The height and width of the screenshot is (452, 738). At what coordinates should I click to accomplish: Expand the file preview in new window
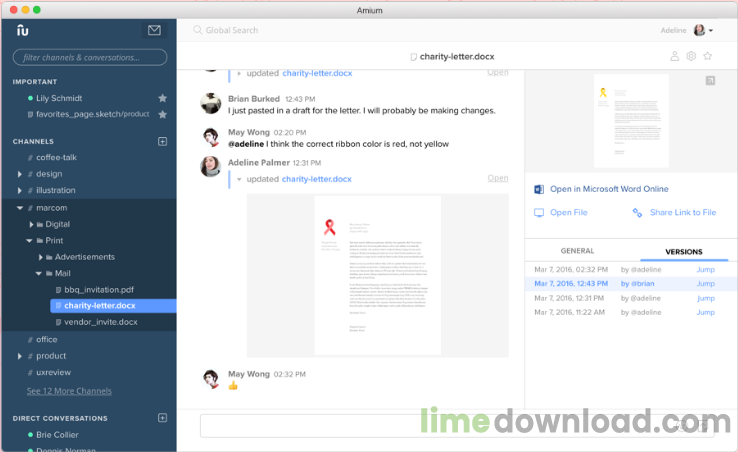[709, 80]
